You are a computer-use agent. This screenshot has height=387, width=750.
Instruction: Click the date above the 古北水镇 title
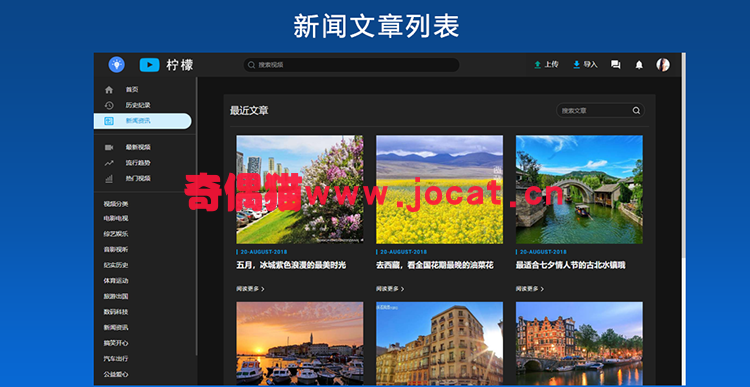[x=543, y=252]
